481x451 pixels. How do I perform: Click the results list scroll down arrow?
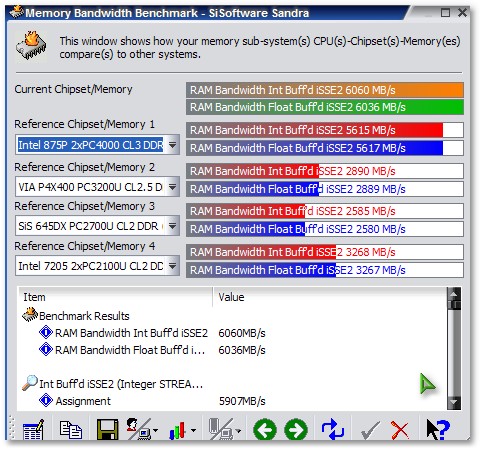(x=454, y=403)
